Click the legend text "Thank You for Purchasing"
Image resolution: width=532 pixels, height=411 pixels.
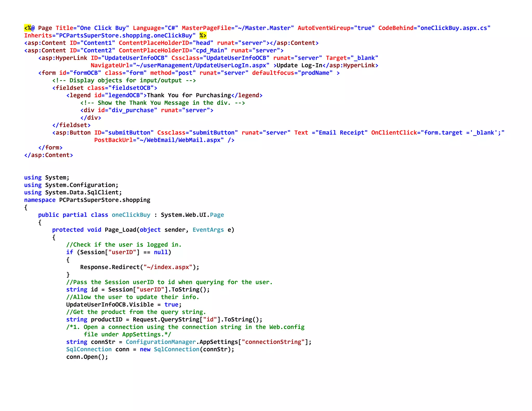pyautogui.click(x=189, y=95)
